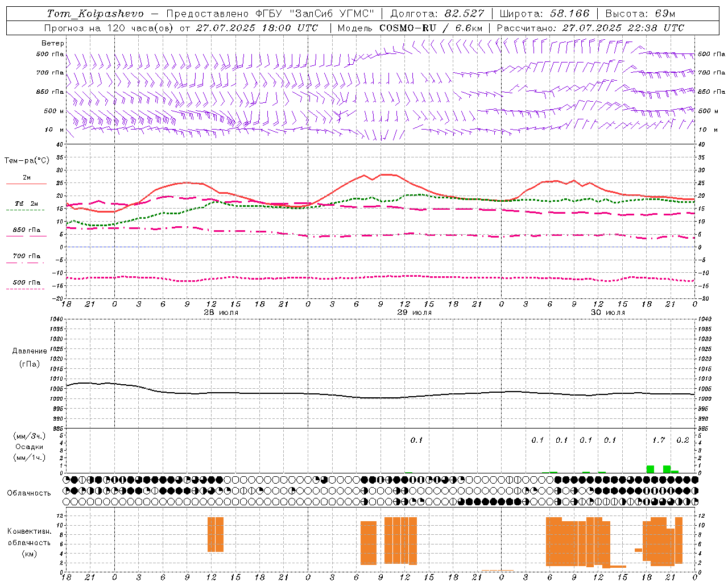Click the Осадки precipitation label
728x582 pixels.
coord(30,447)
